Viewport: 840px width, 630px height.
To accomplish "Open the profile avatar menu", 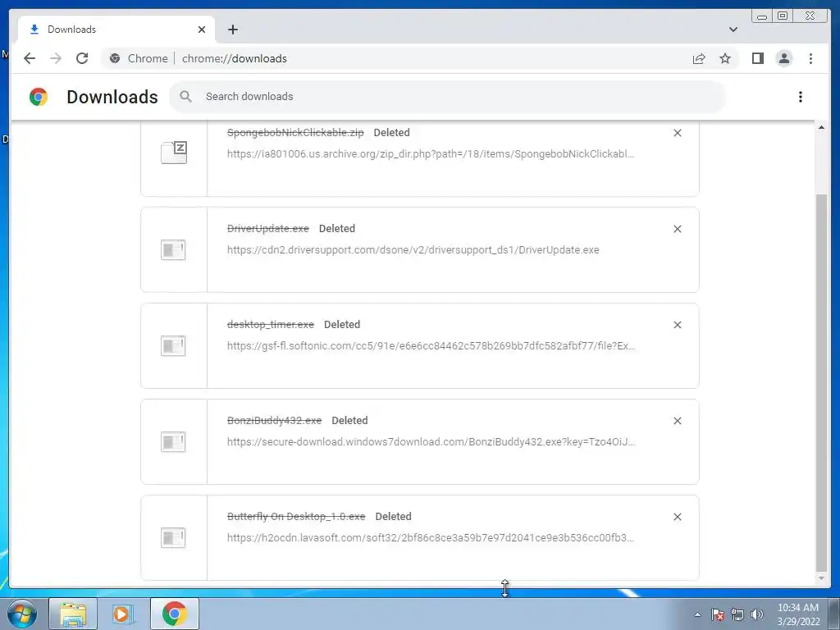I will click(x=783, y=58).
